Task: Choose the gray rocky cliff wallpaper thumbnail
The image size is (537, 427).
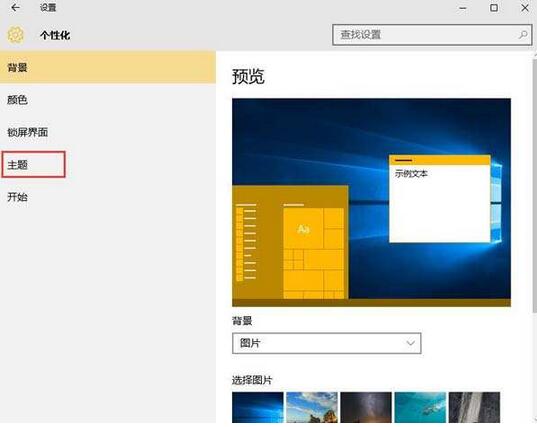Action: (474, 407)
